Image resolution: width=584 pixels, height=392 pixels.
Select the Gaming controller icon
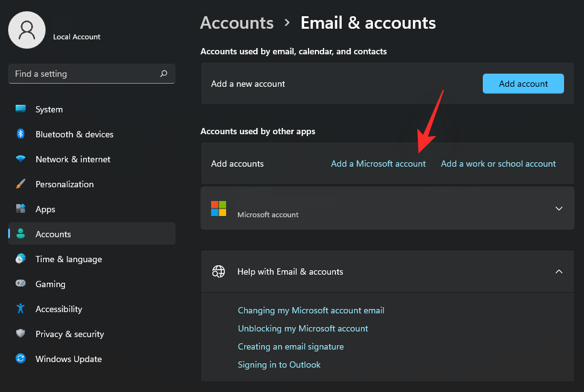tap(21, 284)
